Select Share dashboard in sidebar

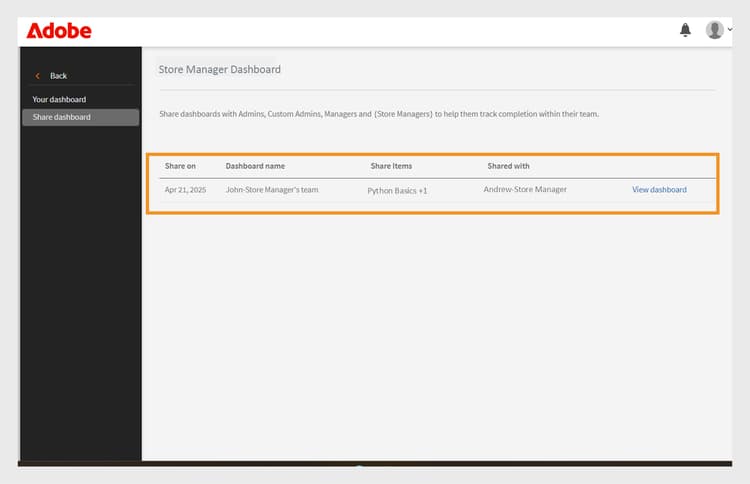coord(81,117)
